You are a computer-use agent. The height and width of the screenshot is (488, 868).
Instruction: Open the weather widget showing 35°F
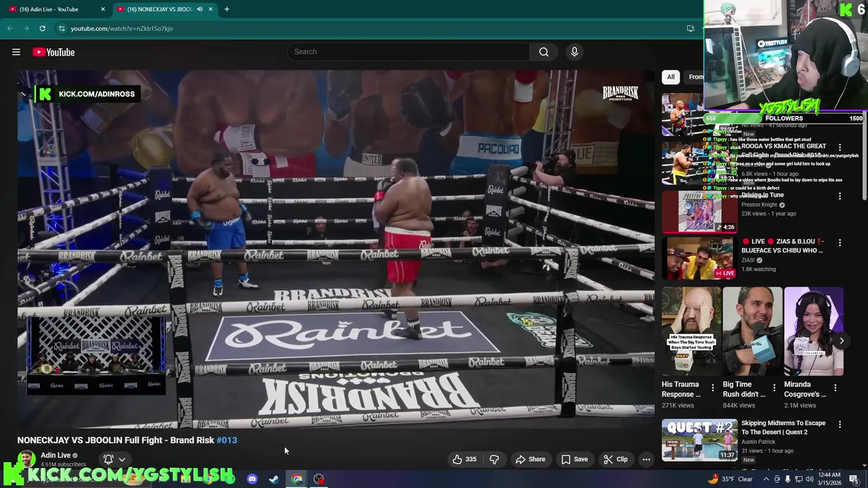pos(730,479)
